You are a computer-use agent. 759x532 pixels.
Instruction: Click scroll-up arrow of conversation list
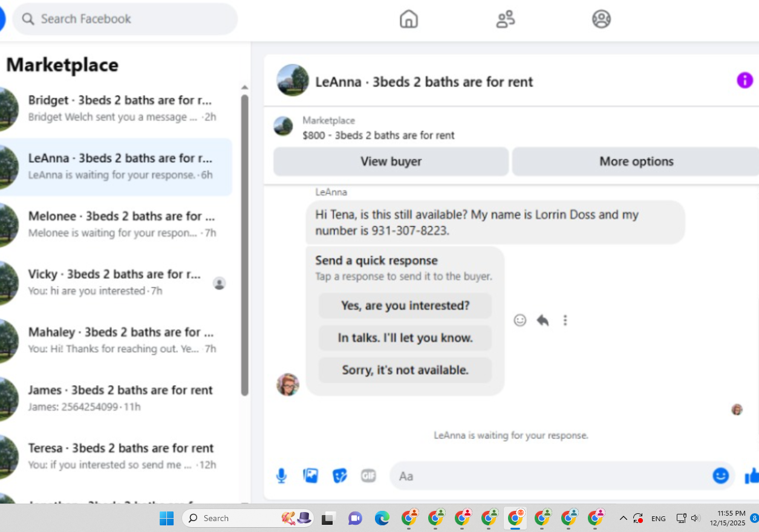(x=244, y=88)
